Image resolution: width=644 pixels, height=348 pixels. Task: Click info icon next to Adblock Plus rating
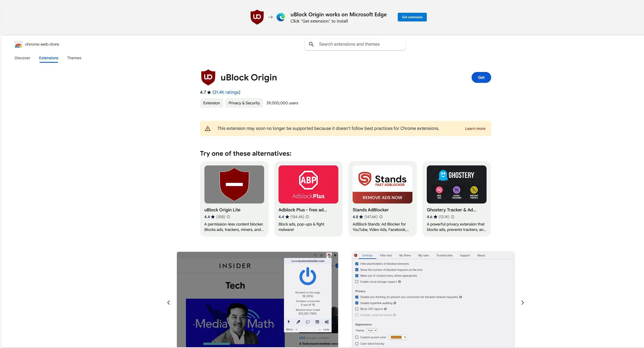click(x=307, y=217)
